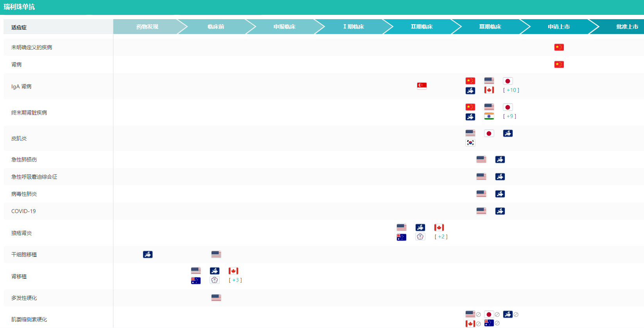
Task: Select the China flag in 肾病 row
Action: click(x=559, y=65)
